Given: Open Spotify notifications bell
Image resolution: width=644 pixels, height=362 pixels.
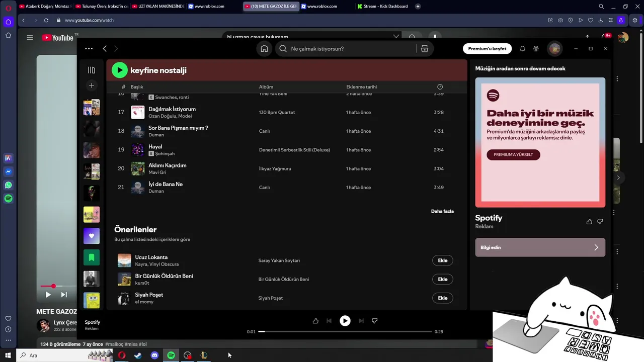Looking at the screenshot, I should (x=522, y=49).
